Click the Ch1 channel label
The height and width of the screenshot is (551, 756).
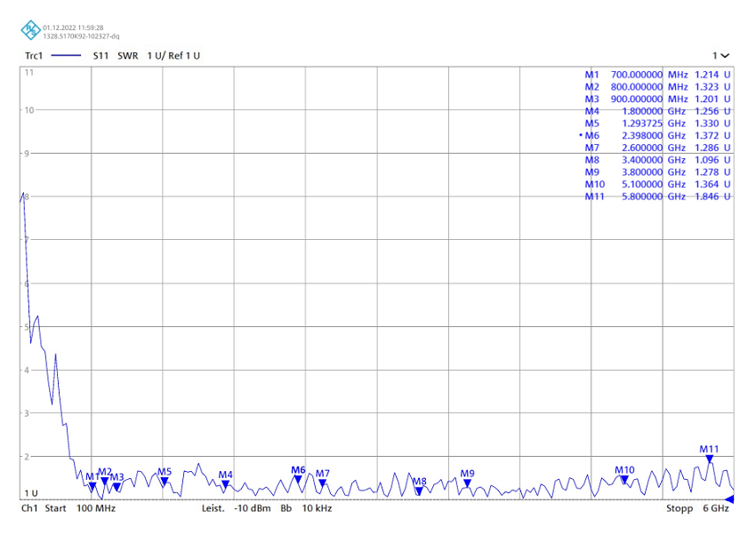[29, 508]
